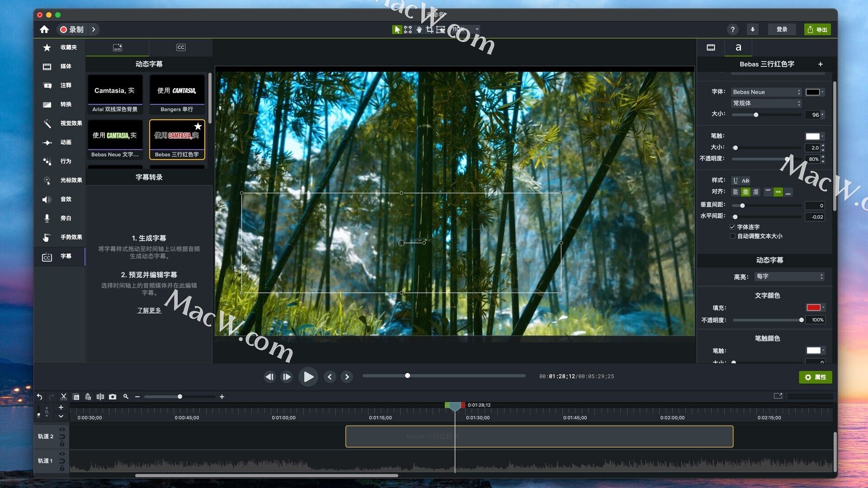Switch to the film-strip visual properties tab
The height and width of the screenshot is (488, 868).
(711, 47)
